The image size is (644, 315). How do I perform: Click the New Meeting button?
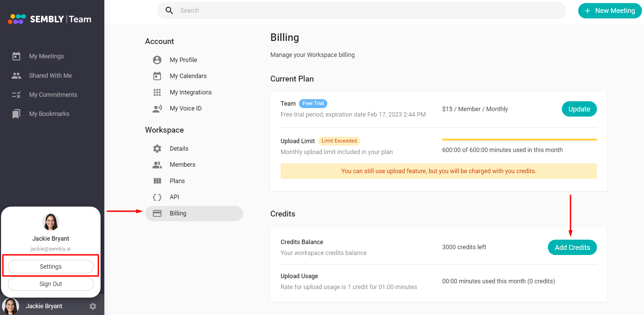610,11
